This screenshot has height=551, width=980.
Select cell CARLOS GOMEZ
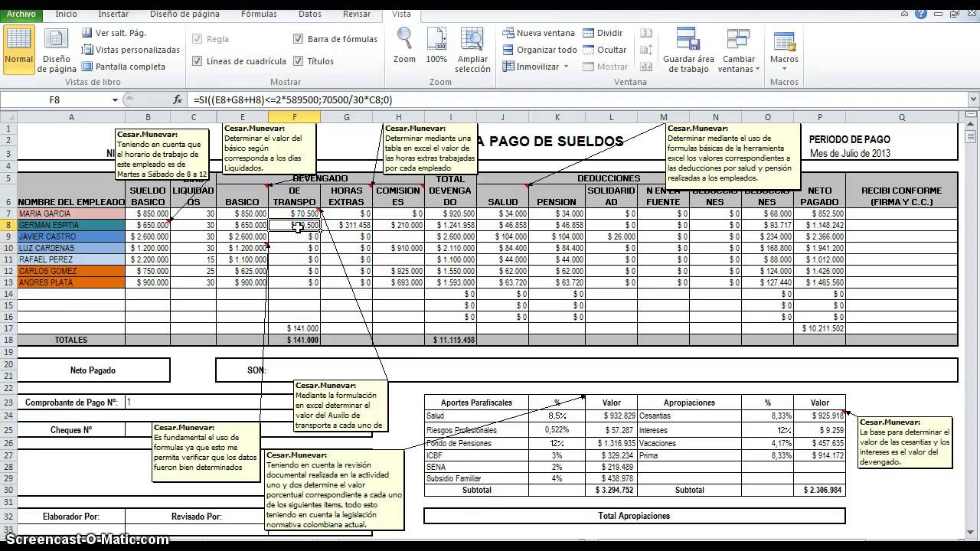pyautogui.click(x=70, y=271)
